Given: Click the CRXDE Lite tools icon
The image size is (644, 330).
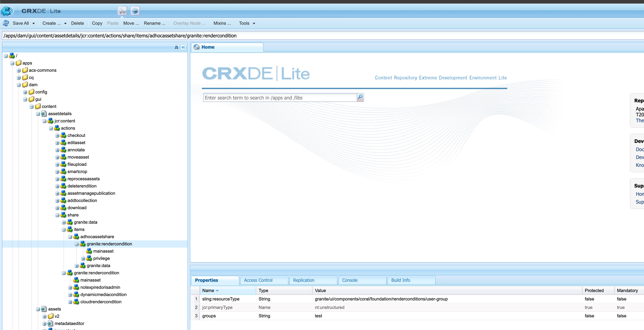Looking at the screenshot, I should pos(122,11).
